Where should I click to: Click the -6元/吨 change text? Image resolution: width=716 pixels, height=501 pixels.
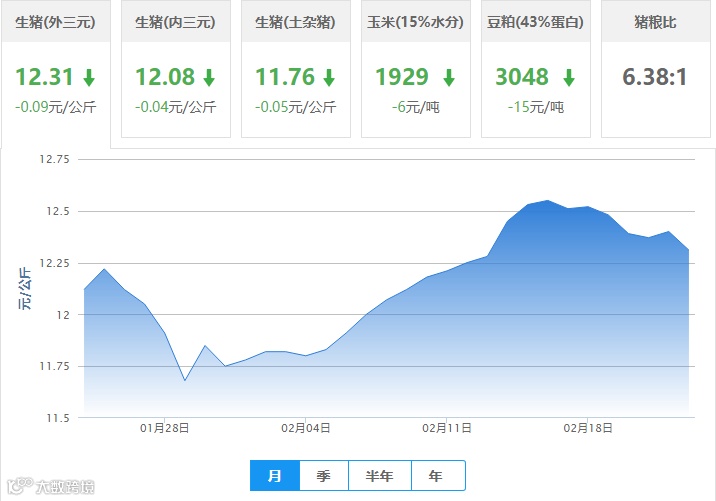coord(416,107)
